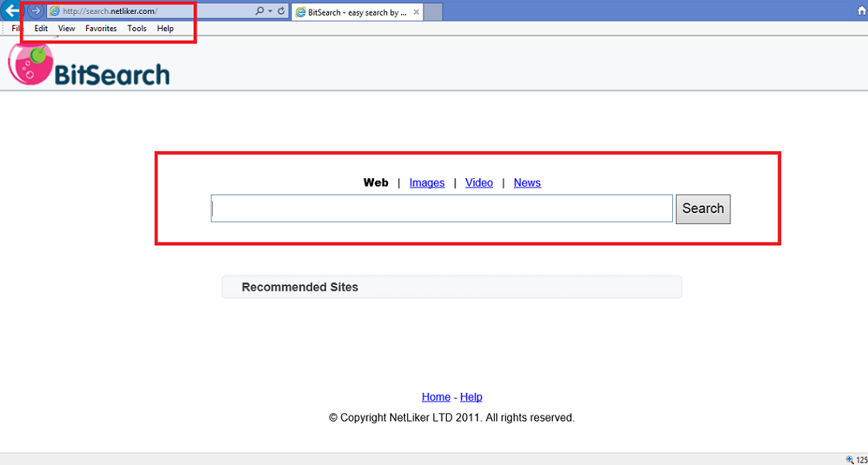Switch to Video search

click(479, 183)
